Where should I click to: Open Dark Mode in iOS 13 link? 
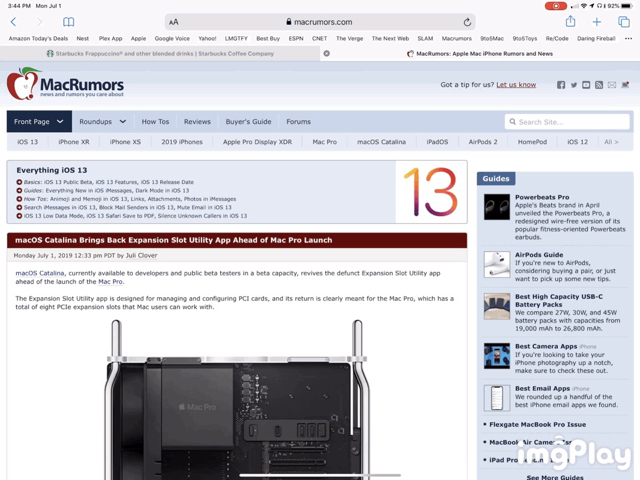(161, 191)
